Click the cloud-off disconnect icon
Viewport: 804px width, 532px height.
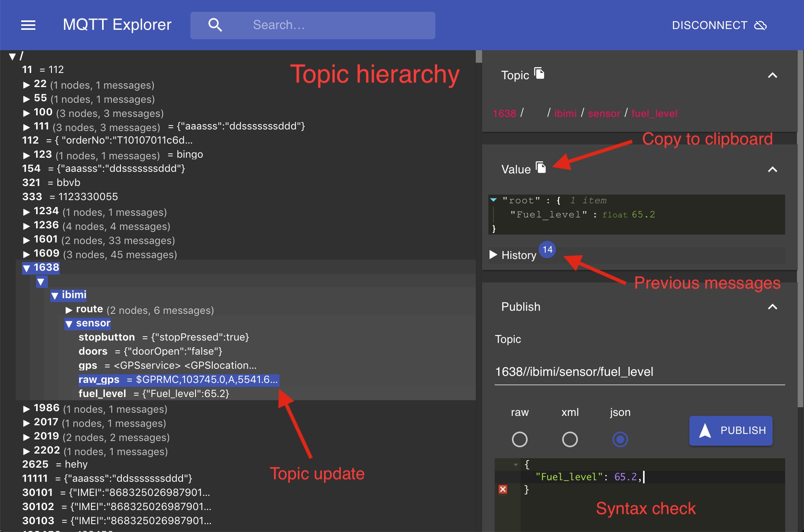(760, 26)
